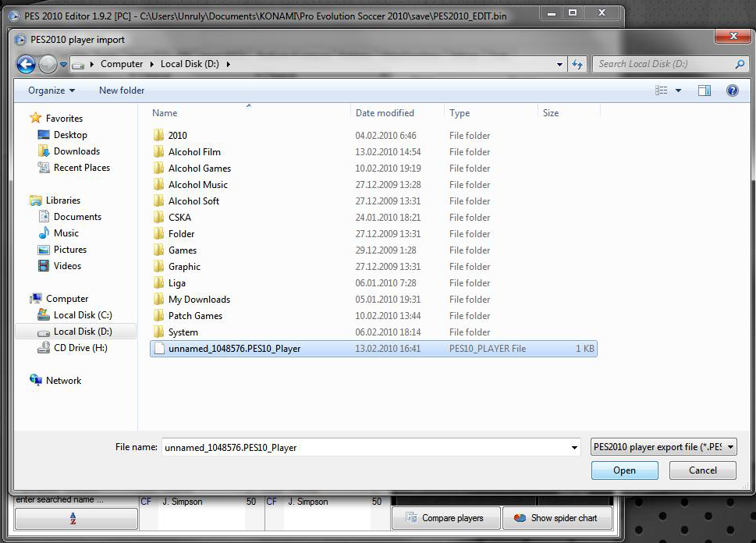Select the Liga folder icon

click(x=158, y=282)
